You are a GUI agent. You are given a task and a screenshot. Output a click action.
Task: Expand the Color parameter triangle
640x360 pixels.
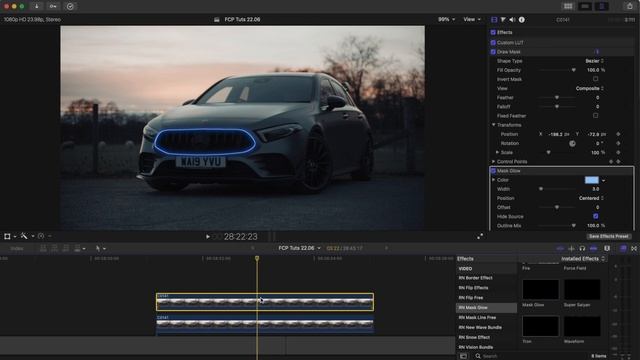[493, 180]
